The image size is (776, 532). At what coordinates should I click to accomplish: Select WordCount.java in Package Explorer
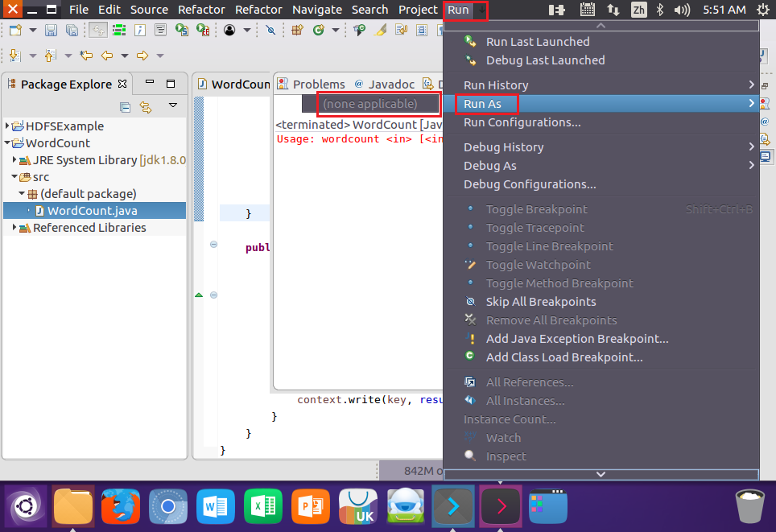point(94,210)
